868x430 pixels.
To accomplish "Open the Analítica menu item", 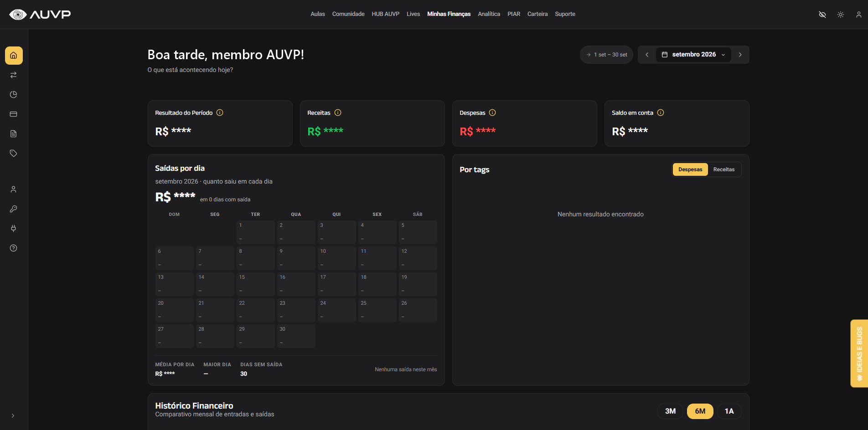I will [x=489, y=14].
